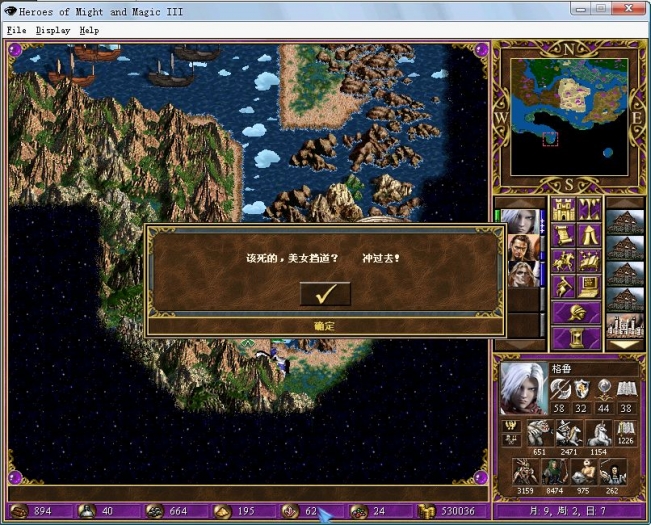Open the Quest Log scroll button
This screenshot has height=525, width=651.
(x=563, y=235)
